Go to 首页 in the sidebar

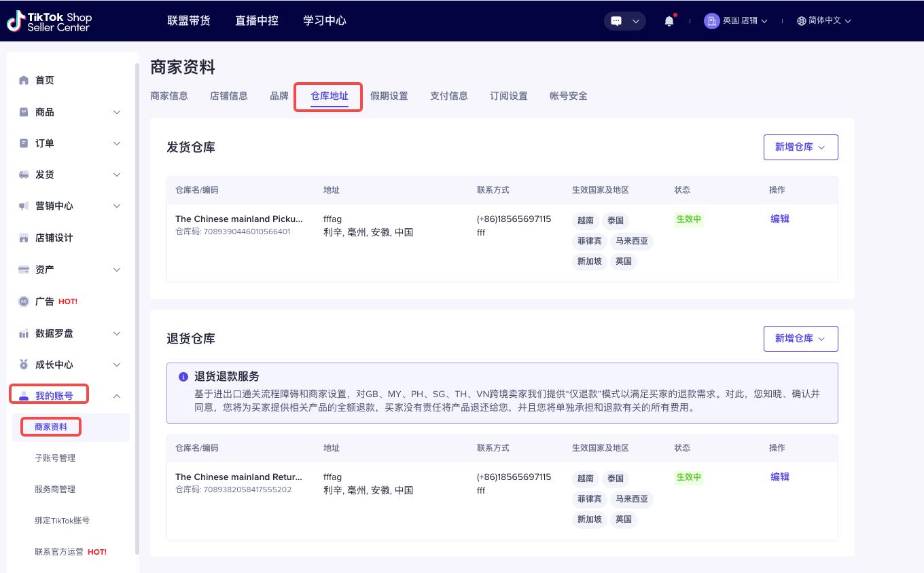[45, 80]
